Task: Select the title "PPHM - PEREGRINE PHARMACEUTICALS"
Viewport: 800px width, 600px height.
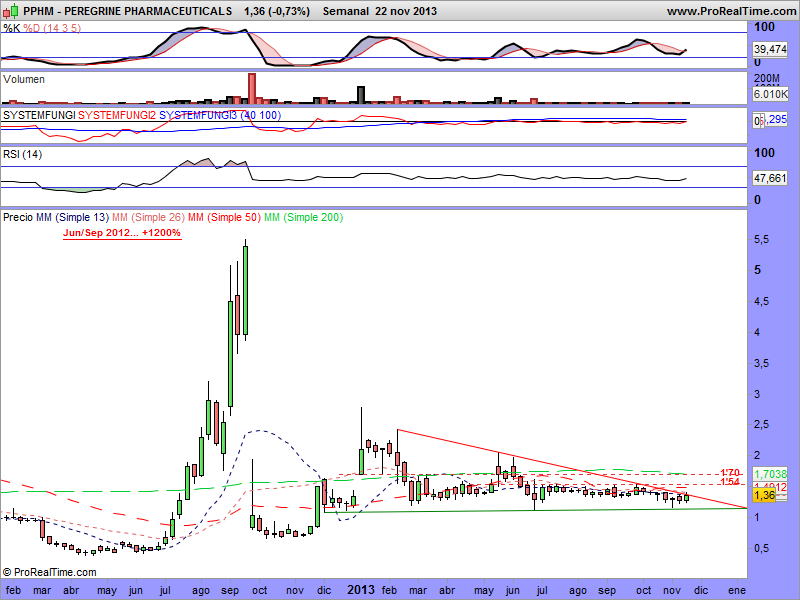Action: [128, 11]
